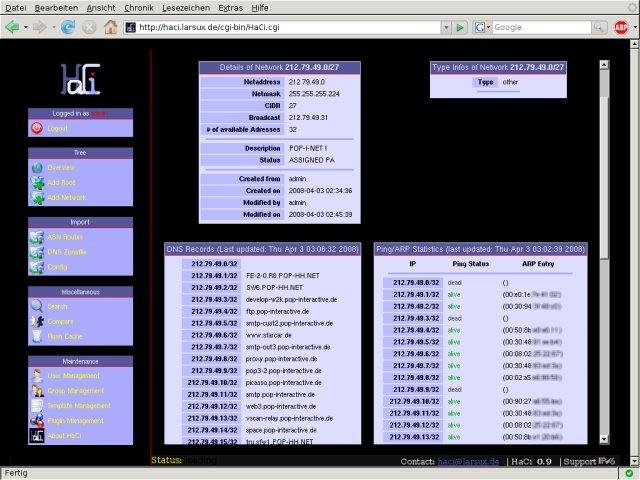Expand the URL bar history dropdown

(446, 27)
